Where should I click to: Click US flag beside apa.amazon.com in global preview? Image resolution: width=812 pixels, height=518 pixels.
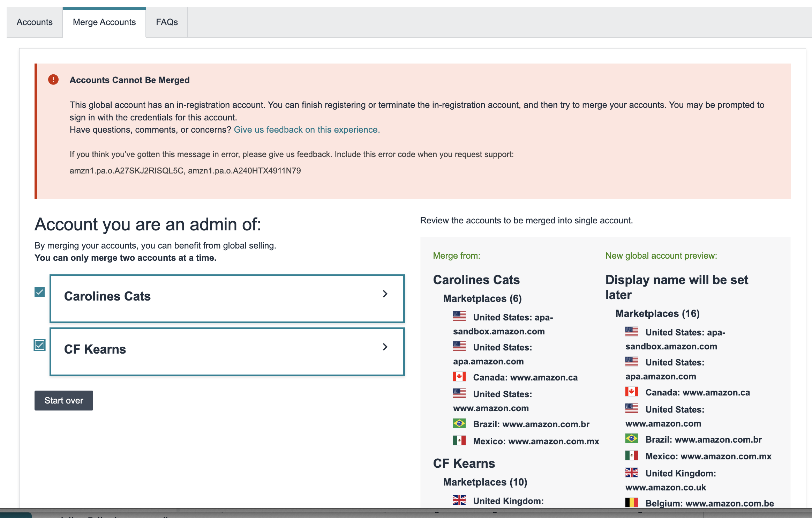(632, 361)
